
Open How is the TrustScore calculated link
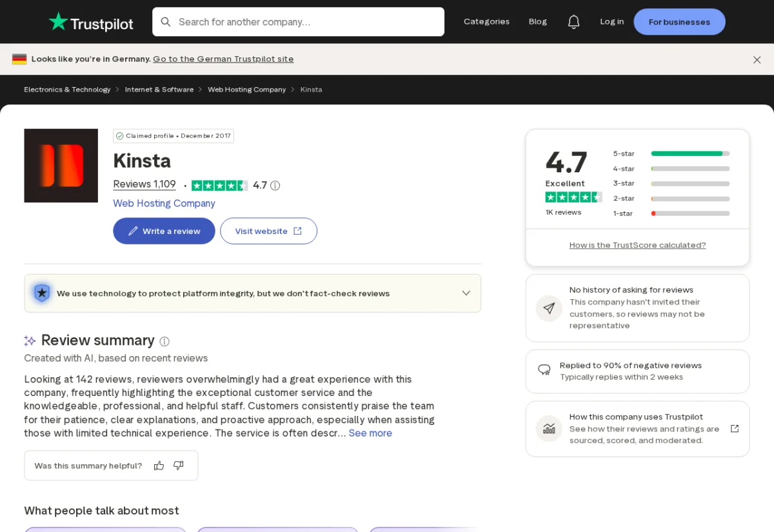637,245
